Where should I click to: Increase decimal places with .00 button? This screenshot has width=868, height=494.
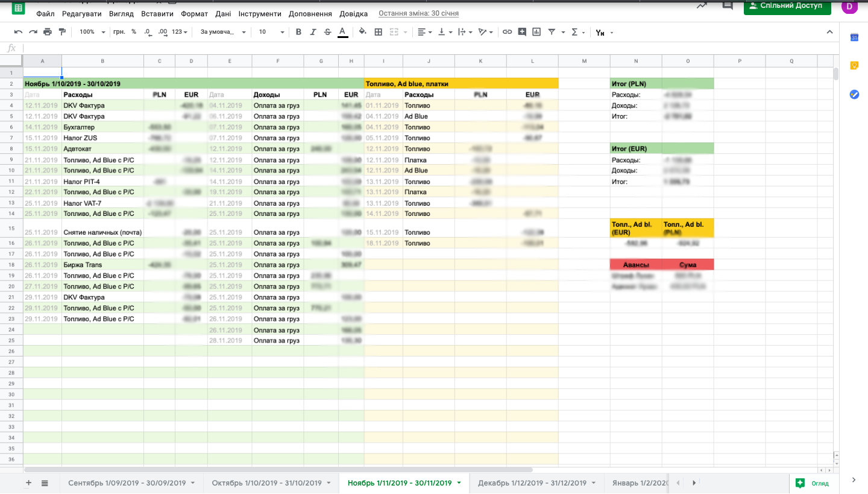[x=162, y=32]
